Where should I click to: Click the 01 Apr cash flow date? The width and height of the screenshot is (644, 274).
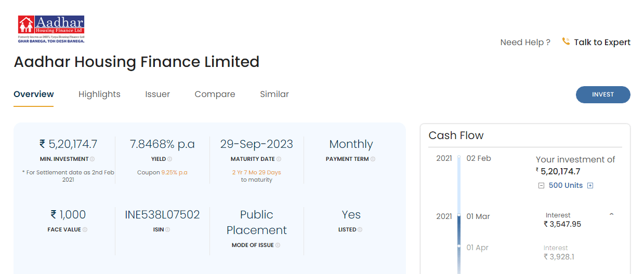[x=478, y=248]
